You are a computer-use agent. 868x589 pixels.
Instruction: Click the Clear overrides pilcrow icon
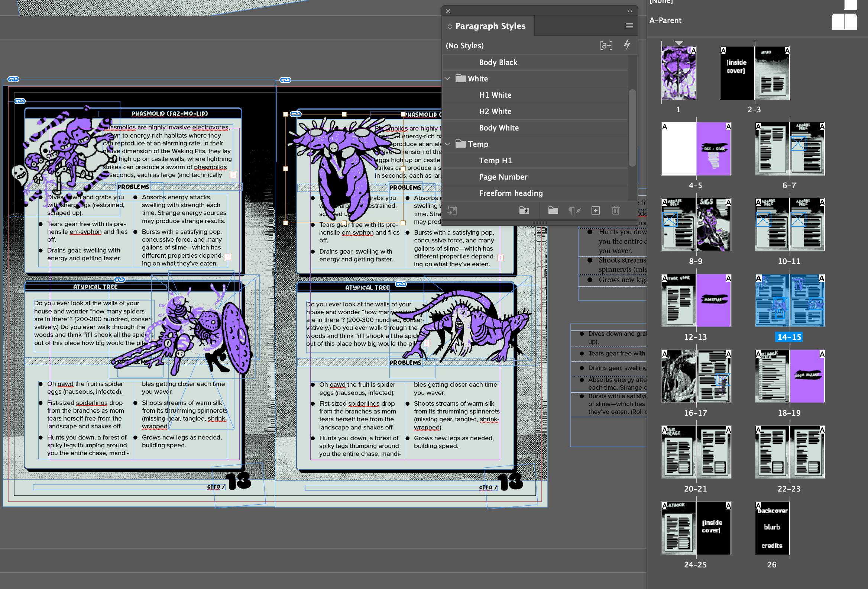pos(574,210)
